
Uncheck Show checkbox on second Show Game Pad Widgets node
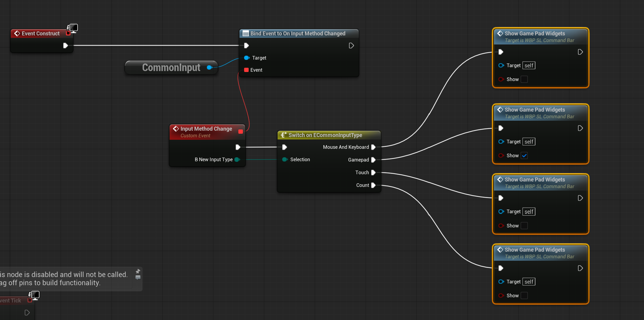(524, 155)
